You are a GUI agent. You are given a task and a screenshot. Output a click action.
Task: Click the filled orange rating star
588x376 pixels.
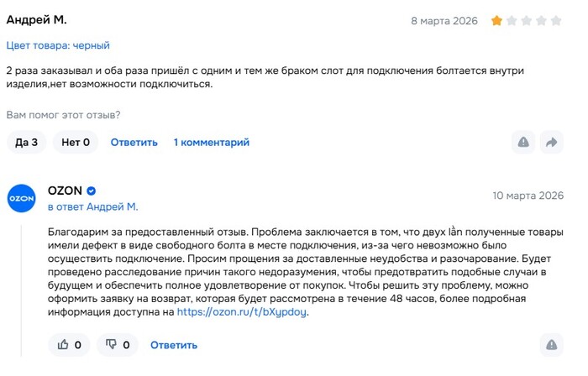pyautogui.click(x=497, y=20)
